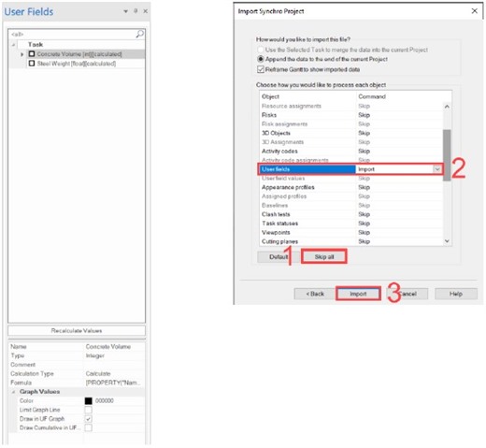The image size is (486, 448).
Task: Click the Recalculate Values button
Action: click(x=77, y=330)
